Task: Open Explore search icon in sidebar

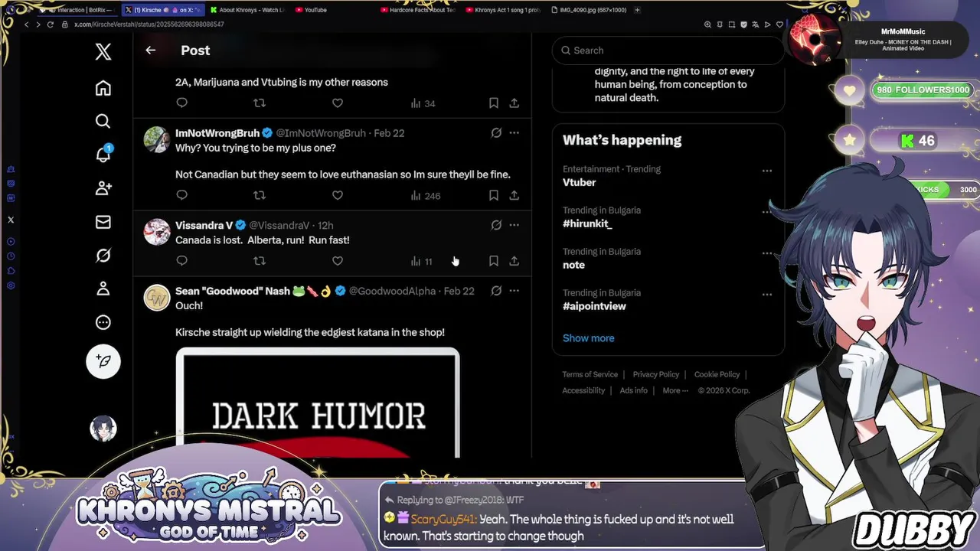Action: pyautogui.click(x=103, y=121)
